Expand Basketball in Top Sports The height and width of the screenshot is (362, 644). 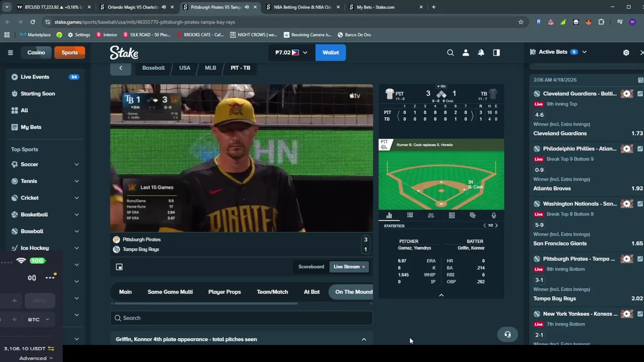[x=76, y=215]
